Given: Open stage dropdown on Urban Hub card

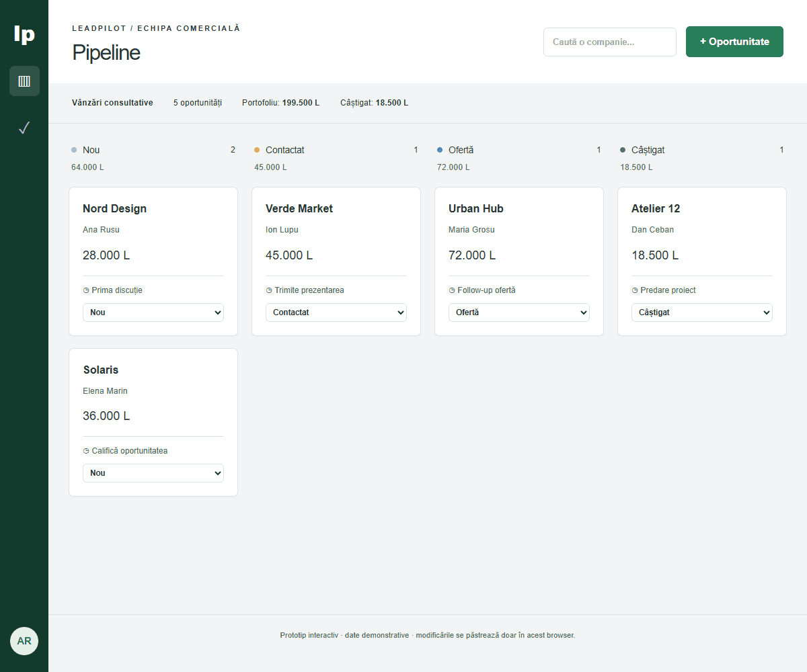Looking at the screenshot, I should [519, 312].
